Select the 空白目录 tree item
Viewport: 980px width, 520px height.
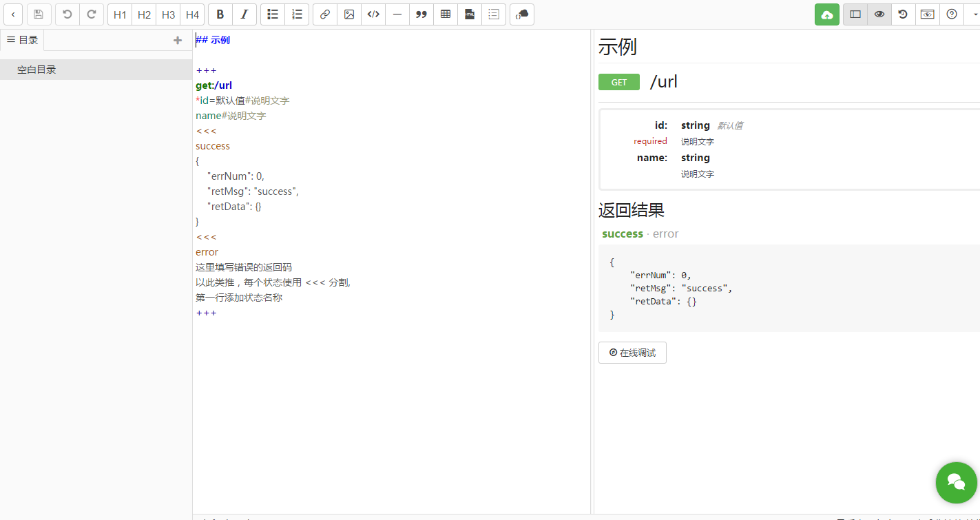click(x=96, y=70)
